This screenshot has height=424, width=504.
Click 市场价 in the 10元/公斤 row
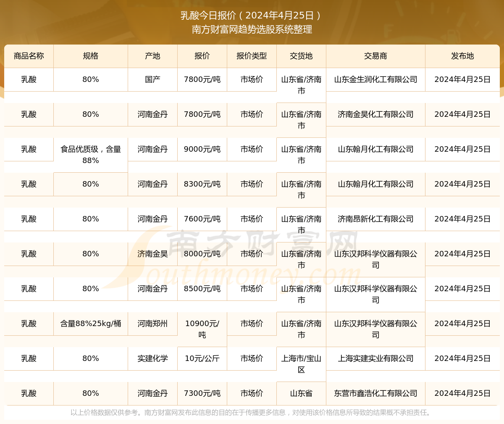tap(252, 358)
